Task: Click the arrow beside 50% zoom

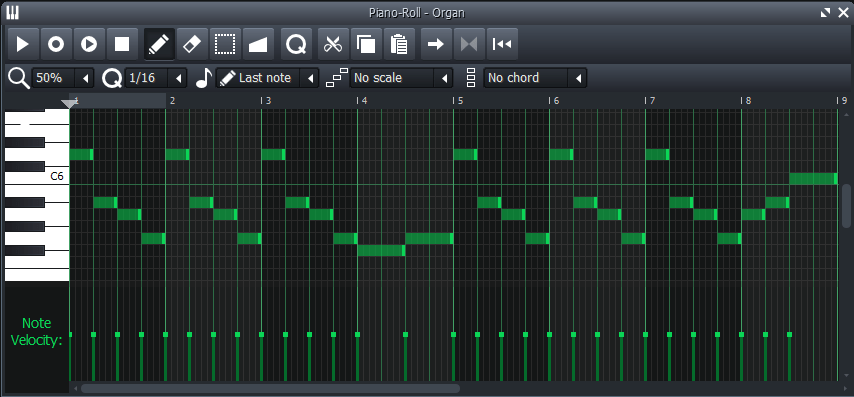Action: 86,78
